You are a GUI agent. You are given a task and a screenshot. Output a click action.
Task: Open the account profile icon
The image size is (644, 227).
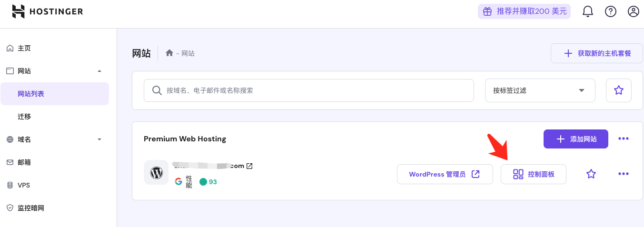633,11
